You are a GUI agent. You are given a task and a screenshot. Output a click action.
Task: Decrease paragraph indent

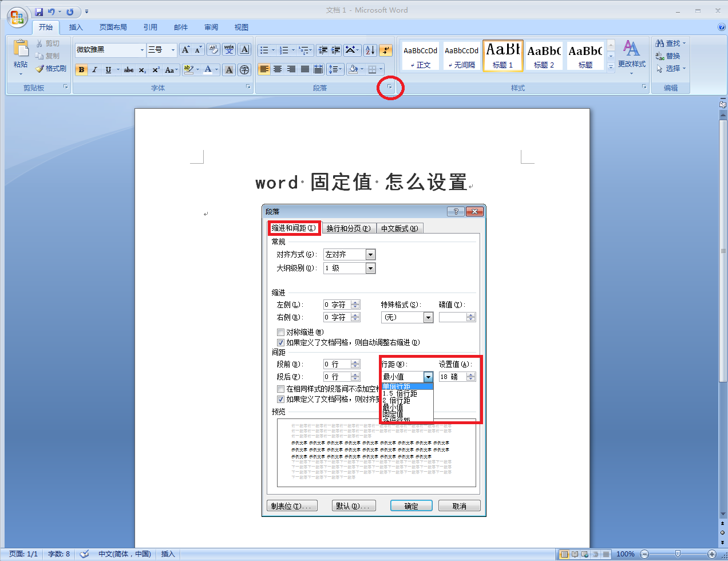323,50
